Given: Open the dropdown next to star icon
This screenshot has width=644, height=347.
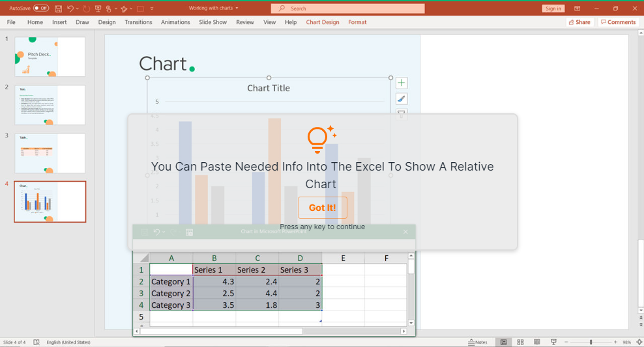Looking at the screenshot, I should [130, 8].
